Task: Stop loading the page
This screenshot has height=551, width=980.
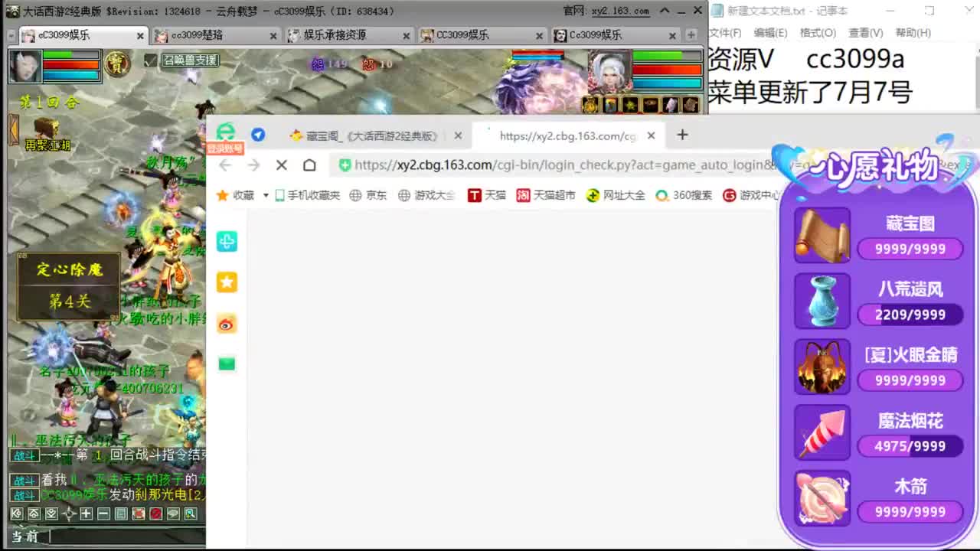Action: [x=281, y=165]
